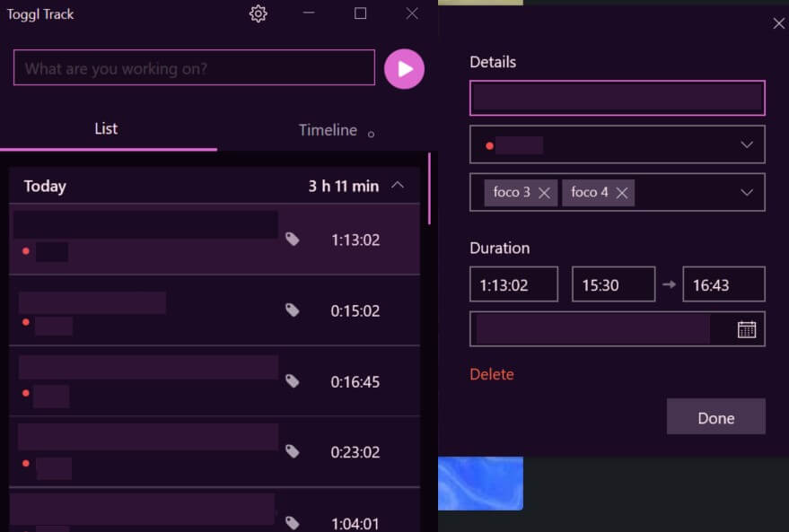Select the 0:16:45 time entry duration
Viewport: 789px width, 532px height.
355,381
